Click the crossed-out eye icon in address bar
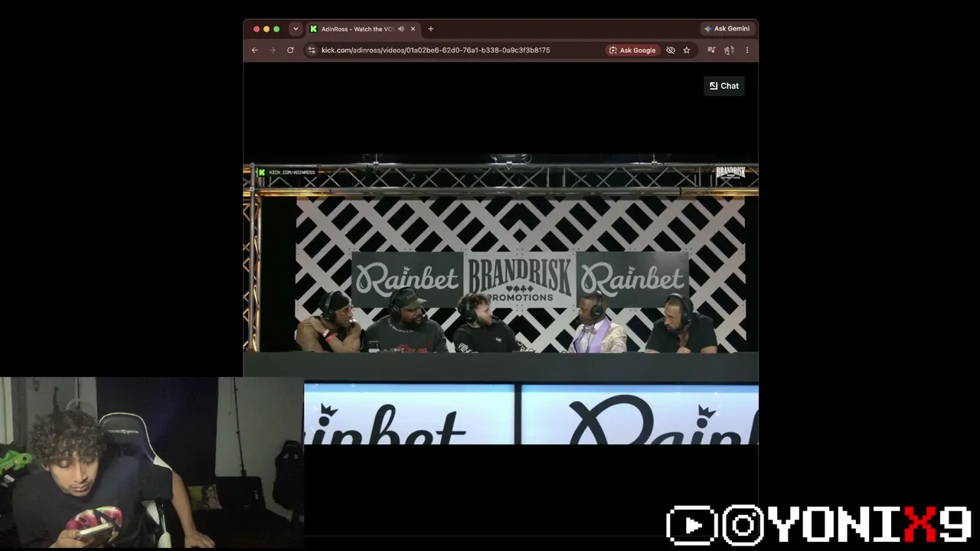 point(671,50)
